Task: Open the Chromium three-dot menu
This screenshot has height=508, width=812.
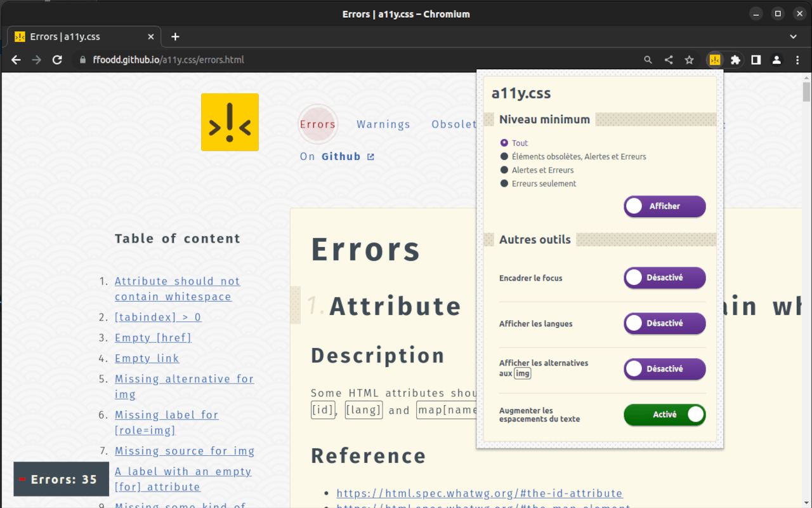Action: 797,60
